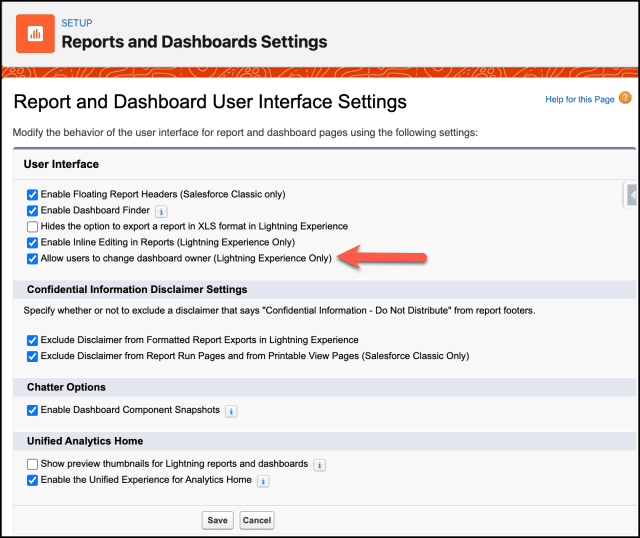This screenshot has height=538, width=640.
Task: Click the Cancel button
Action: [257, 520]
